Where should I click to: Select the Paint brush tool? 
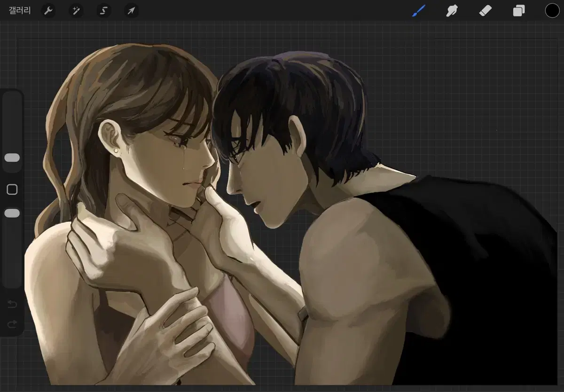tap(418, 11)
